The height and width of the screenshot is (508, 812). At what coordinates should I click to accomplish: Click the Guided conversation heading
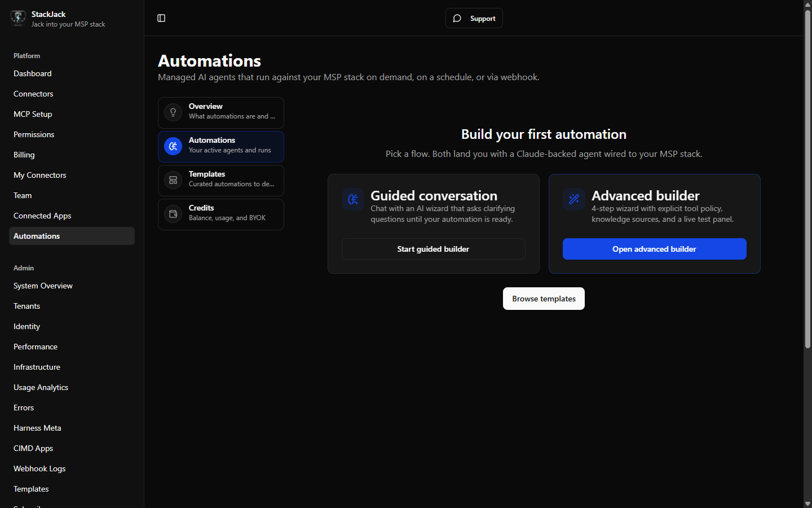(434, 196)
